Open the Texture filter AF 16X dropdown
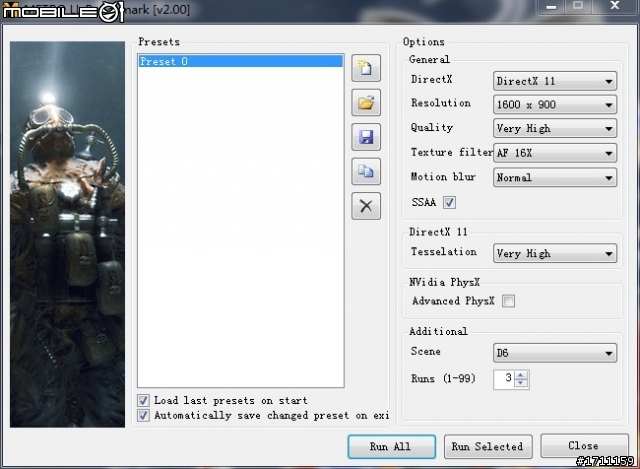Viewport: 640px width, 469px height. (555, 153)
